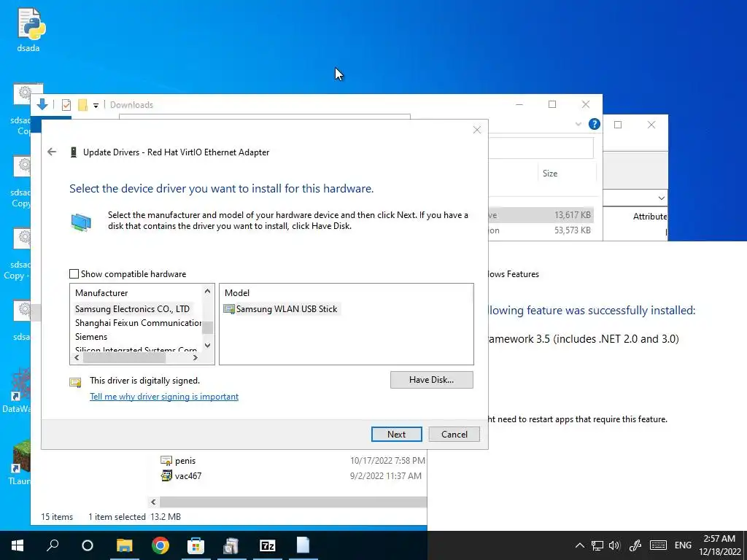Viewport: 747px width, 560px height.
Task: Open Help in Downloads window
Action: click(594, 124)
